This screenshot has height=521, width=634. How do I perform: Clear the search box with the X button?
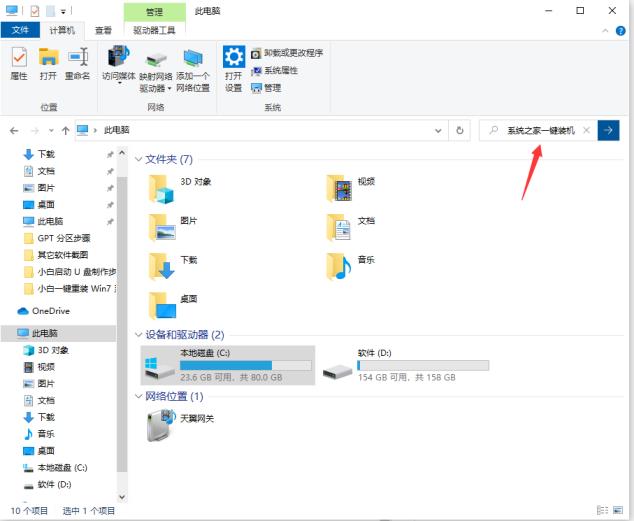point(586,130)
